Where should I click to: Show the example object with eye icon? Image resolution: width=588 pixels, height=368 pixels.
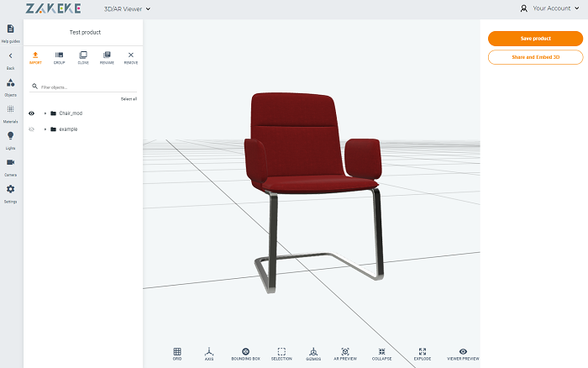click(32, 129)
